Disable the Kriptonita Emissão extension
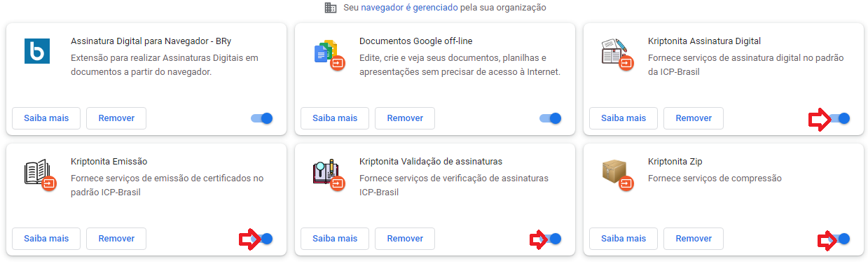The image size is (868, 266). coord(262,239)
